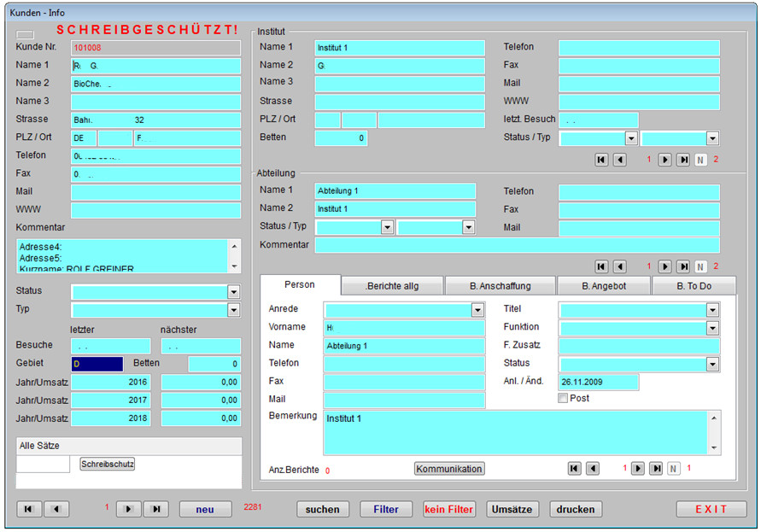Click the Abteilung Kommentar field
The height and width of the screenshot is (532, 761).
518,246
